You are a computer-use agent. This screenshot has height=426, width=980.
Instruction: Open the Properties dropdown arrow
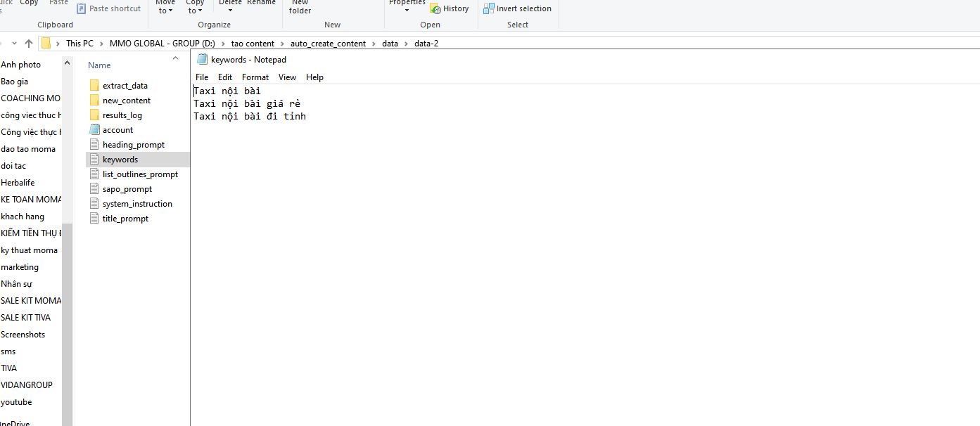tap(407, 11)
